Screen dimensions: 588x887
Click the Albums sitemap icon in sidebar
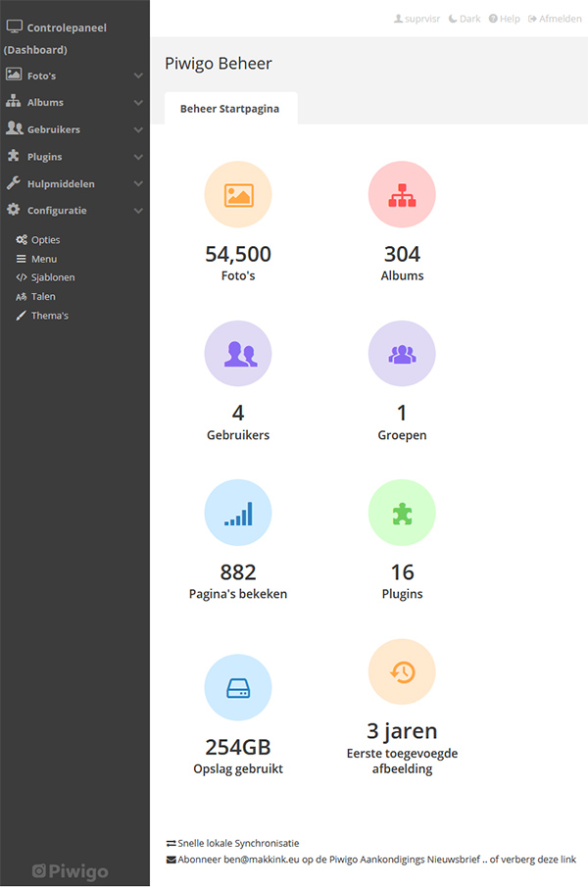pos(14,101)
